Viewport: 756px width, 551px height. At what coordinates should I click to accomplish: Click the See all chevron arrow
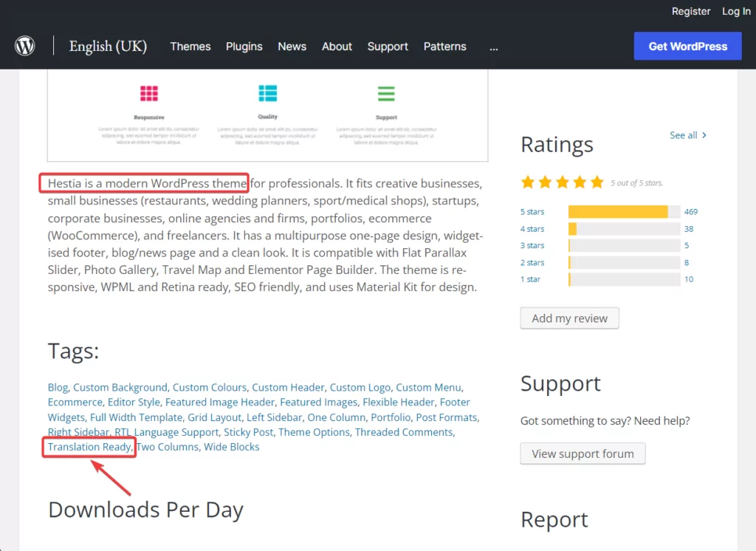[x=704, y=135]
